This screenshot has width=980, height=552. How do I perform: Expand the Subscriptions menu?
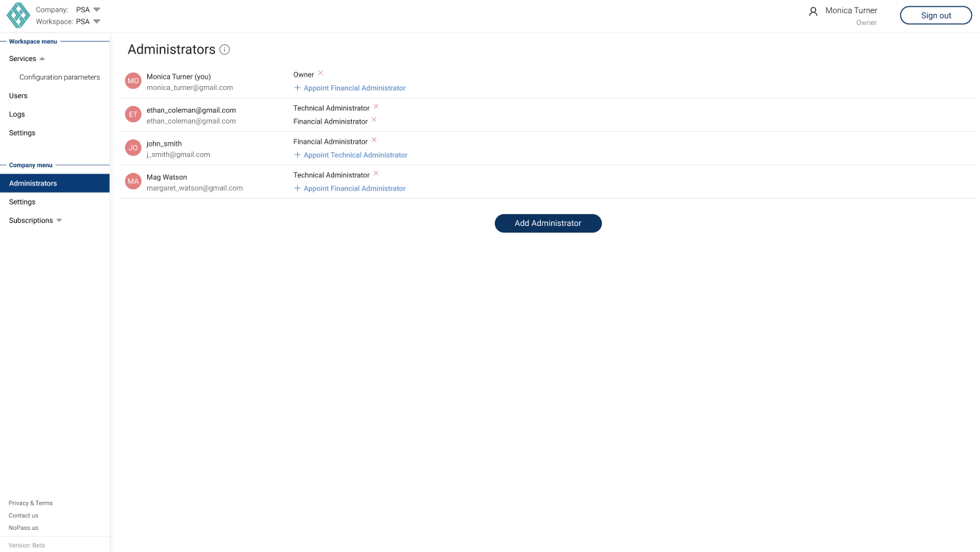tap(60, 221)
